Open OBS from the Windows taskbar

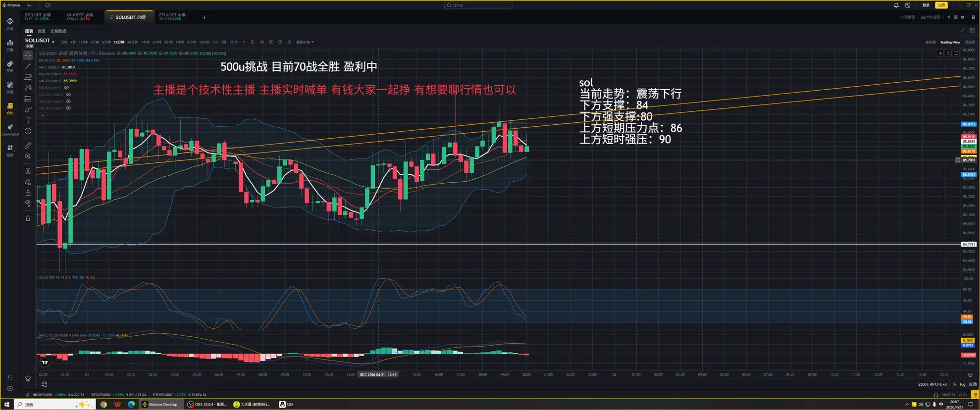coord(206,405)
